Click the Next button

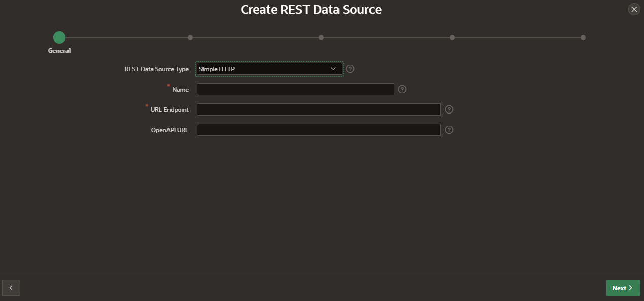(623, 287)
